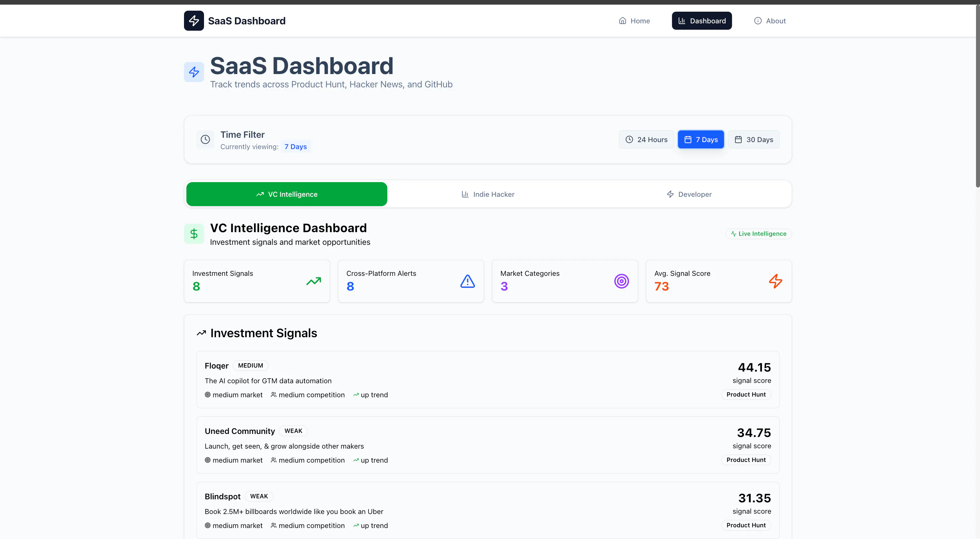The width and height of the screenshot is (980, 539).
Task: Click the blue lightning icon beside page title
Action: click(194, 72)
